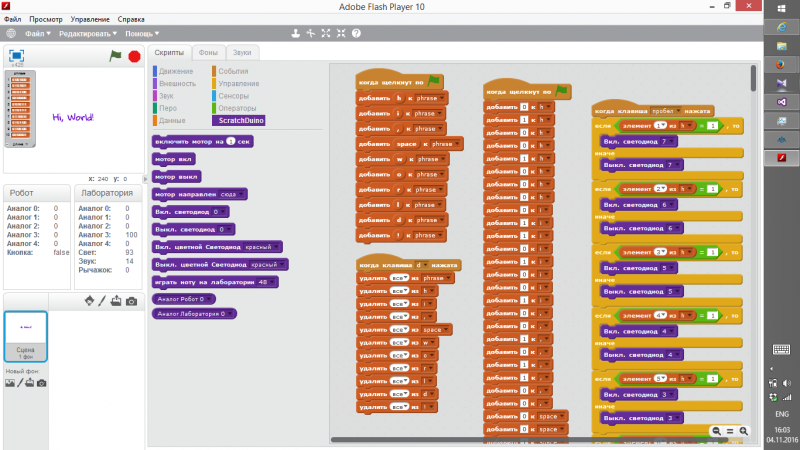Stop all scripts with red button
The width and height of the screenshot is (800, 450).
(134, 56)
